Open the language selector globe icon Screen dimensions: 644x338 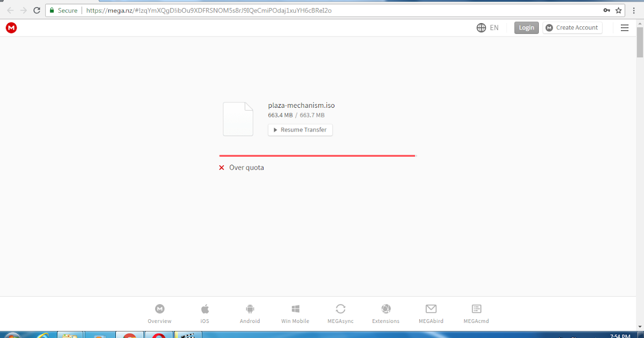point(481,28)
